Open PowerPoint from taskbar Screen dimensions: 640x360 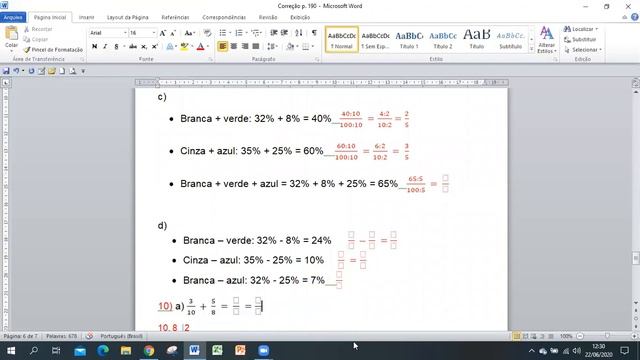point(240,351)
